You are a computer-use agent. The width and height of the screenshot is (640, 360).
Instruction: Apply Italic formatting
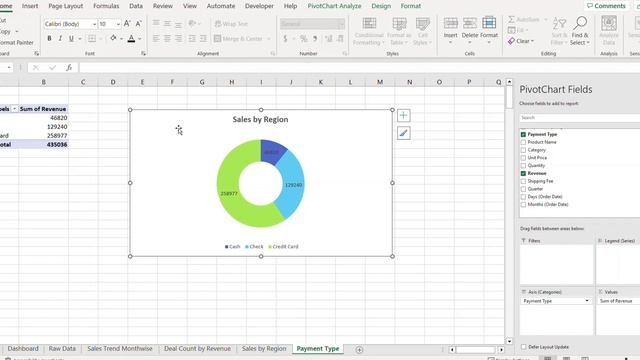coord(60,38)
